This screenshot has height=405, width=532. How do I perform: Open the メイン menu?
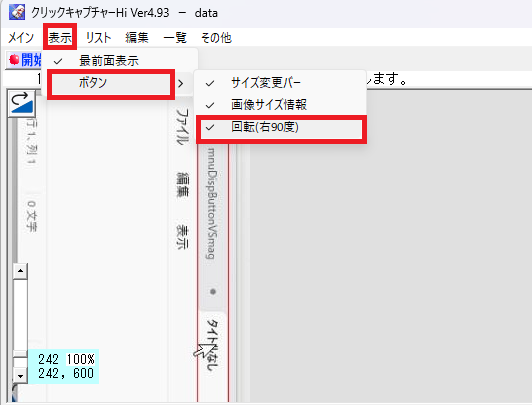click(21, 37)
